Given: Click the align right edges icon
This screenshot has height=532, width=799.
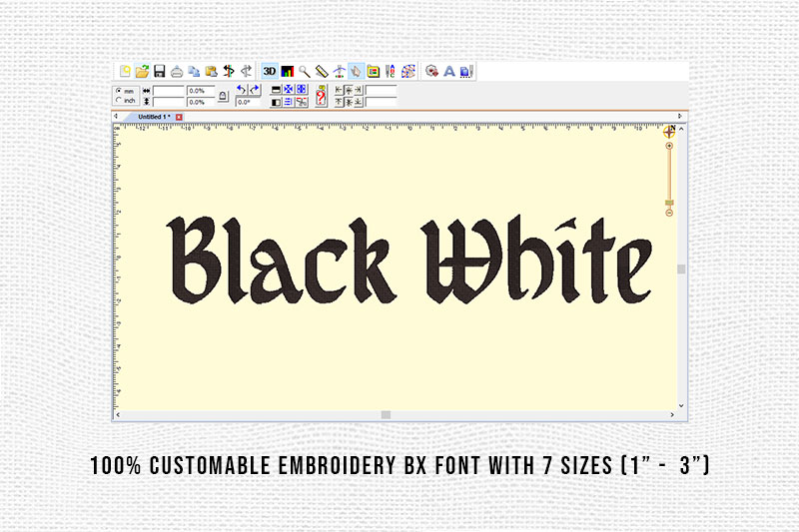Looking at the screenshot, I should 359,90.
